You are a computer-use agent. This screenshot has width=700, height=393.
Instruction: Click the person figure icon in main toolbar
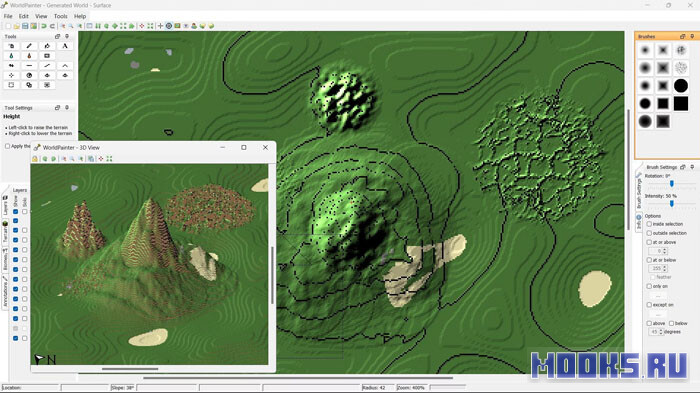194,26
